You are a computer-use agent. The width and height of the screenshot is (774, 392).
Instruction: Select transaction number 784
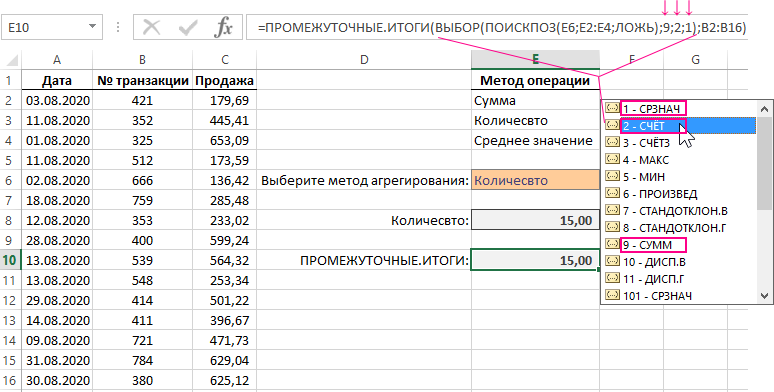pos(142,360)
